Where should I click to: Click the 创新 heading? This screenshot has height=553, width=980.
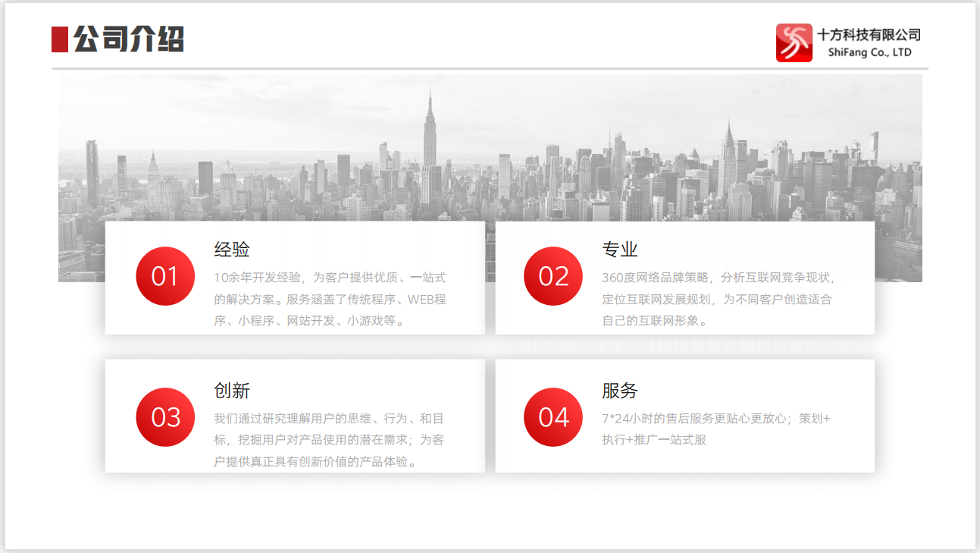(x=232, y=391)
